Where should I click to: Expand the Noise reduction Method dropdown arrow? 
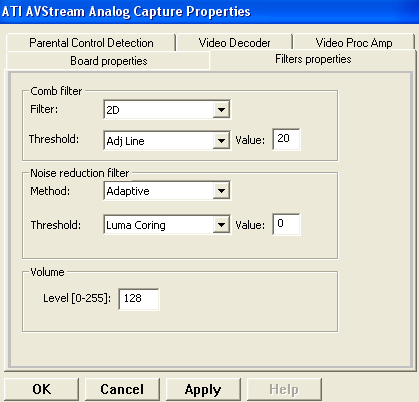point(221,191)
